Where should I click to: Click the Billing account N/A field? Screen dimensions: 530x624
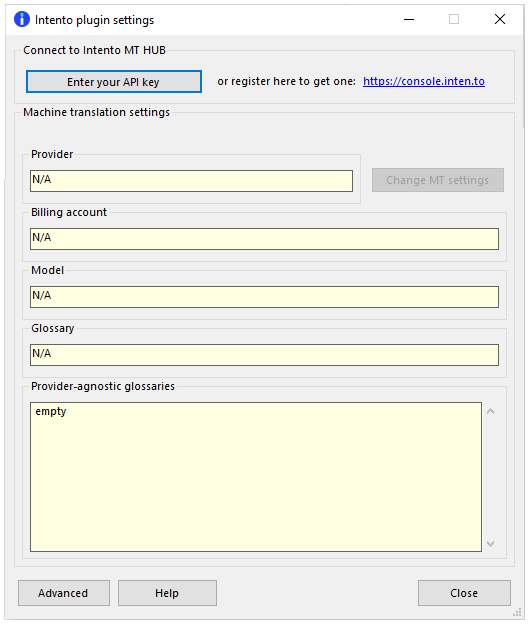(x=264, y=239)
